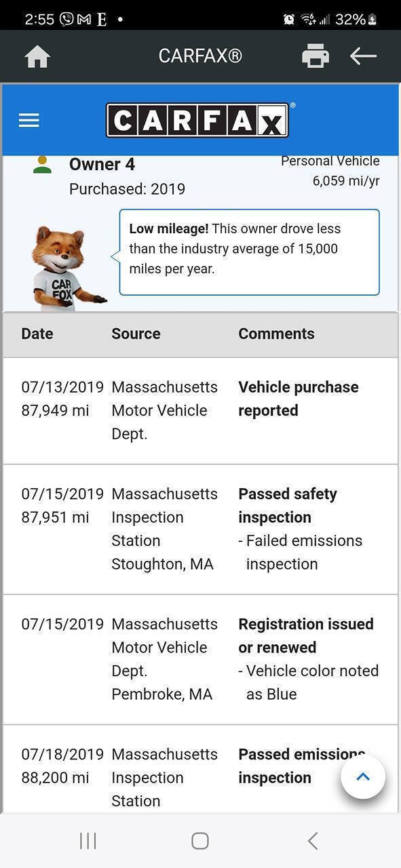Tap the Source column header
The image size is (401, 868).
[x=136, y=334]
